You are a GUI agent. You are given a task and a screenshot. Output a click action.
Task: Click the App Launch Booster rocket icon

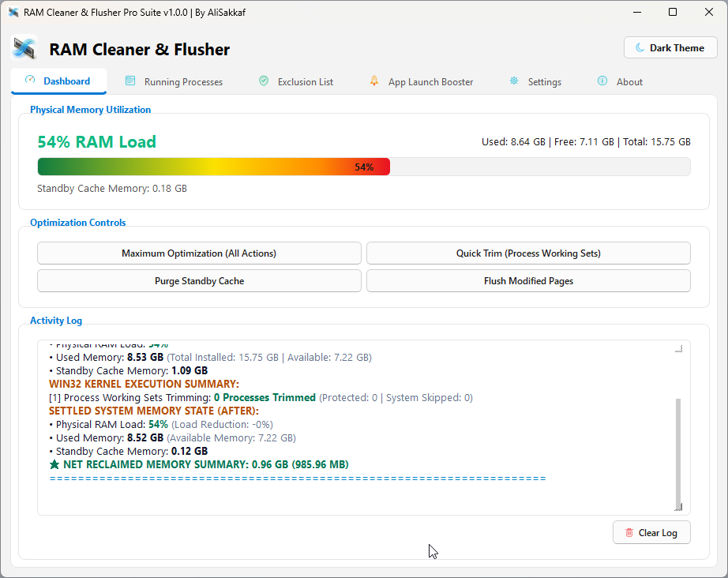point(374,81)
